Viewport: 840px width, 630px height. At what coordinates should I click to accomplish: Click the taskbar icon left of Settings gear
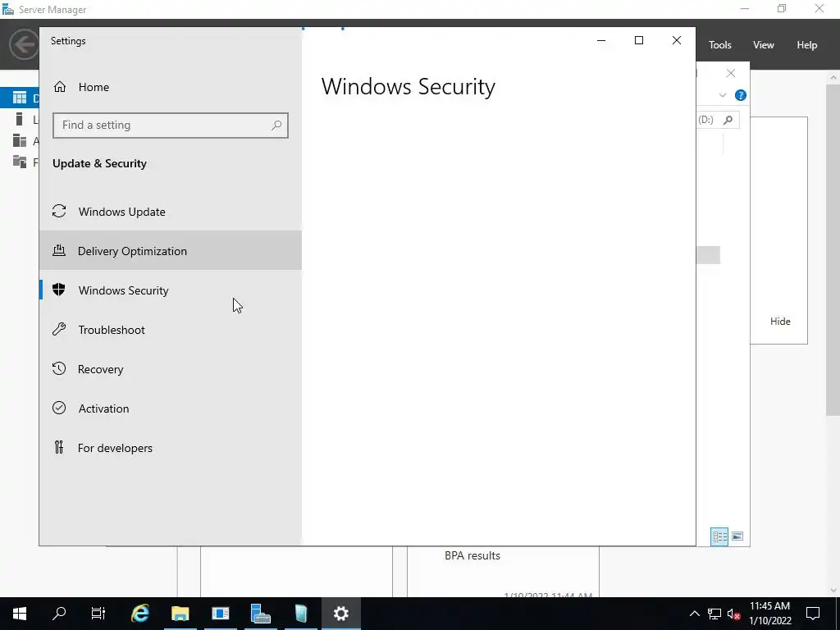point(300,614)
